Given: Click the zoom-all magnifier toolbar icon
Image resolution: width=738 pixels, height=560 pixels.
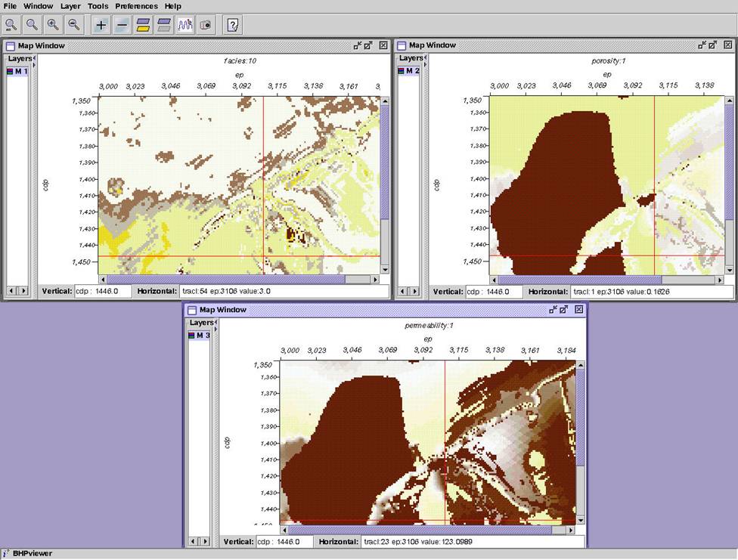Looking at the screenshot, I should click(11, 24).
